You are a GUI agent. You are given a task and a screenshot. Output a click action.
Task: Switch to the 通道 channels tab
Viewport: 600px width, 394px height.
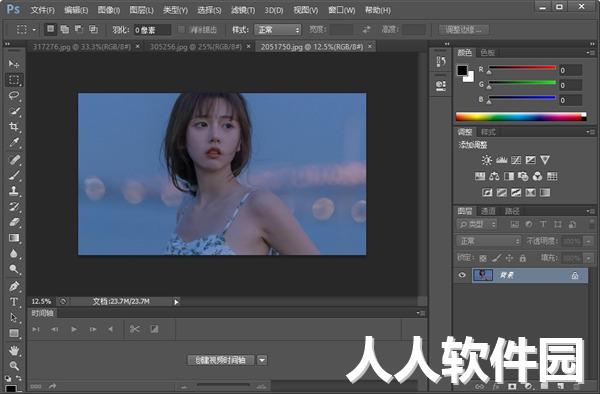click(488, 211)
